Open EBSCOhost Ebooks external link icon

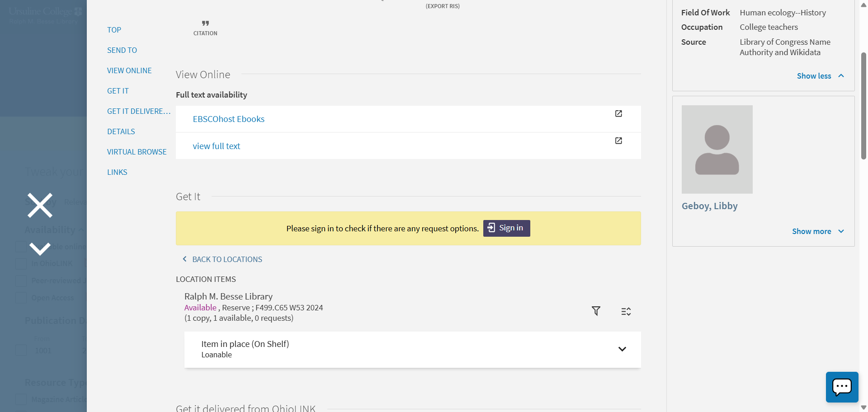coord(618,114)
